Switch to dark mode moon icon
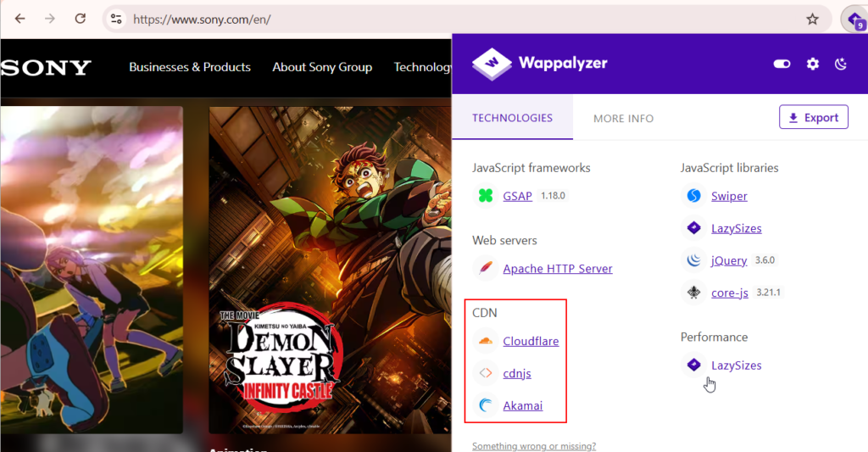The image size is (868, 452). pyautogui.click(x=840, y=64)
